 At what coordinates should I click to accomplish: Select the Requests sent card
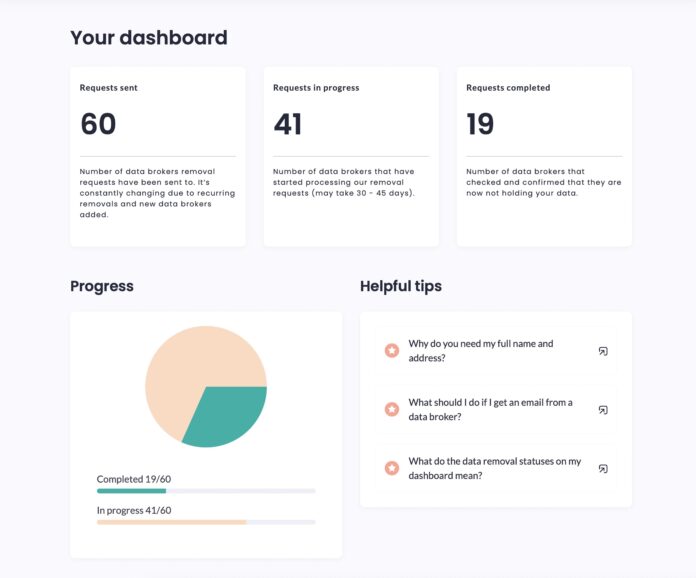pyautogui.click(x=158, y=157)
